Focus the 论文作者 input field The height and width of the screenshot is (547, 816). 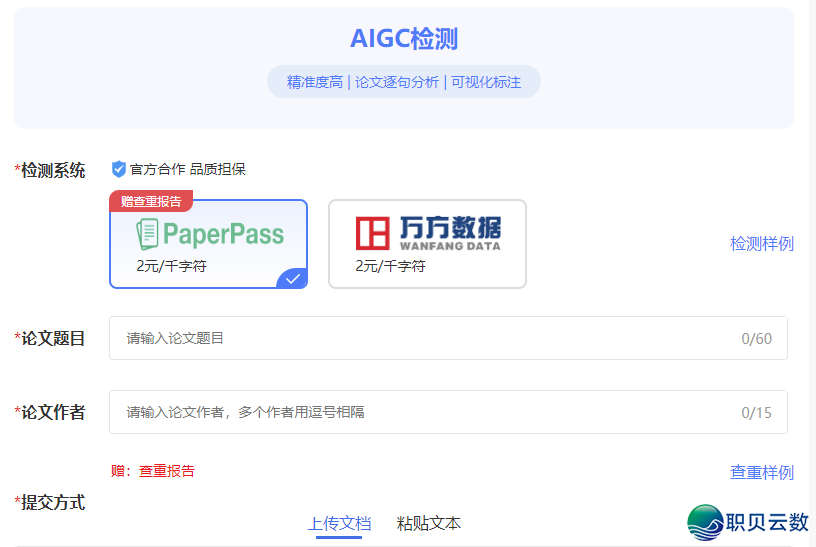click(448, 412)
